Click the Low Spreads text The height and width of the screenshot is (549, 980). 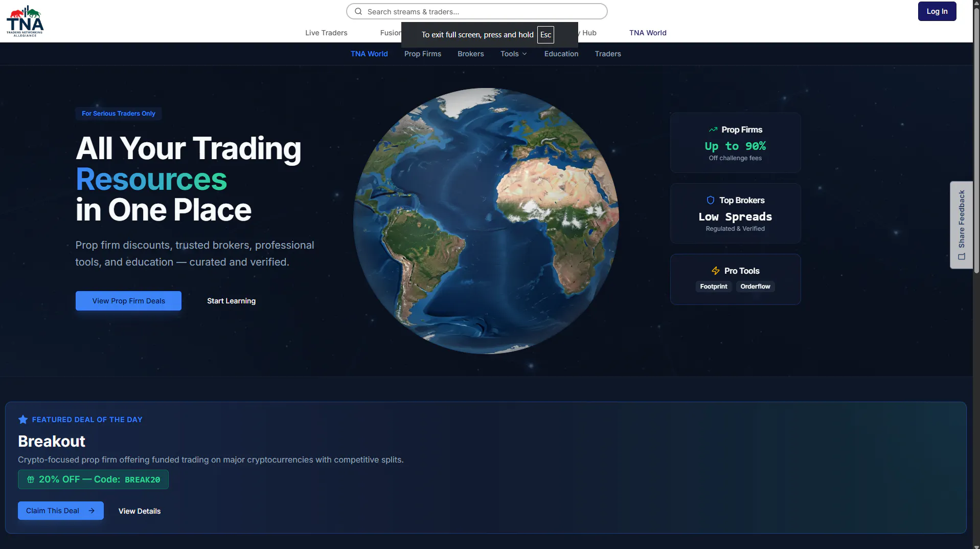735,217
